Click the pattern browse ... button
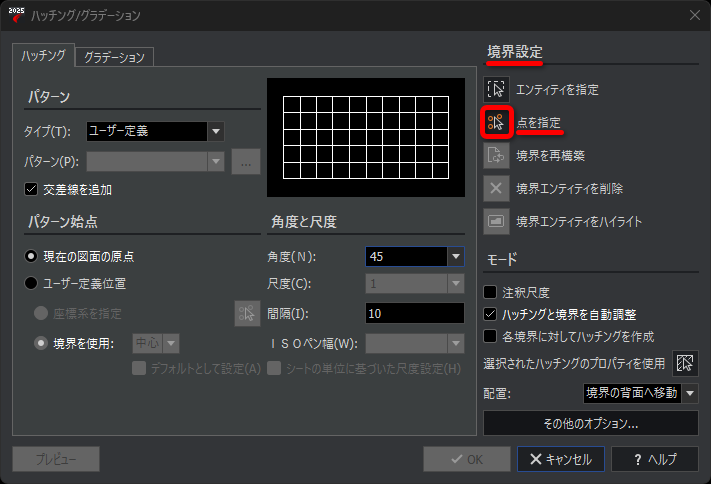Screen dimensions: 711x484 tap(246, 161)
